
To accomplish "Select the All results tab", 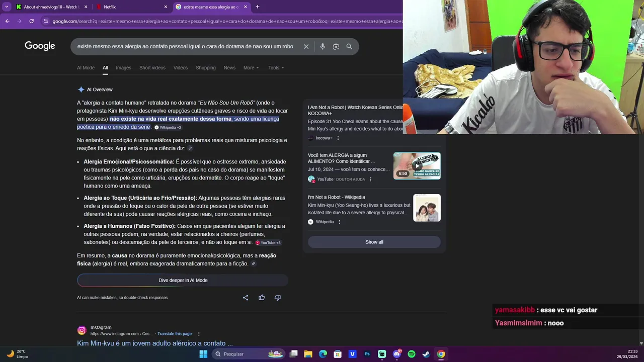I will pos(105,68).
